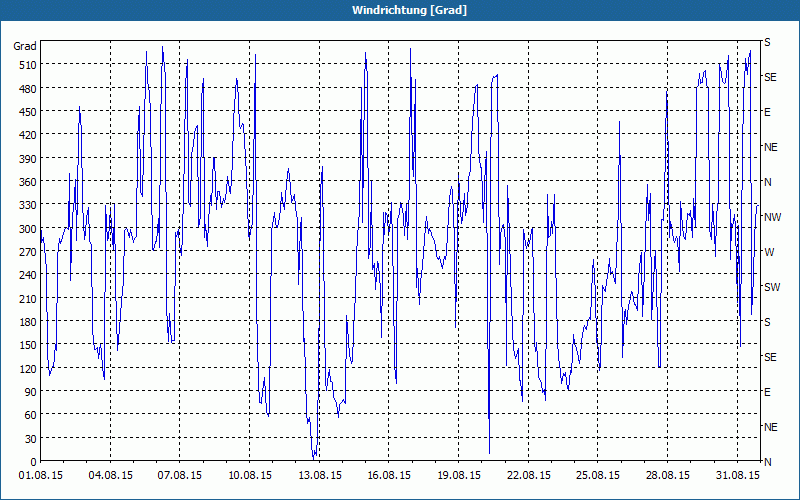The height and width of the screenshot is (500, 800).
Task: Select the date label "04.08.15"
Action: click(111, 475)
